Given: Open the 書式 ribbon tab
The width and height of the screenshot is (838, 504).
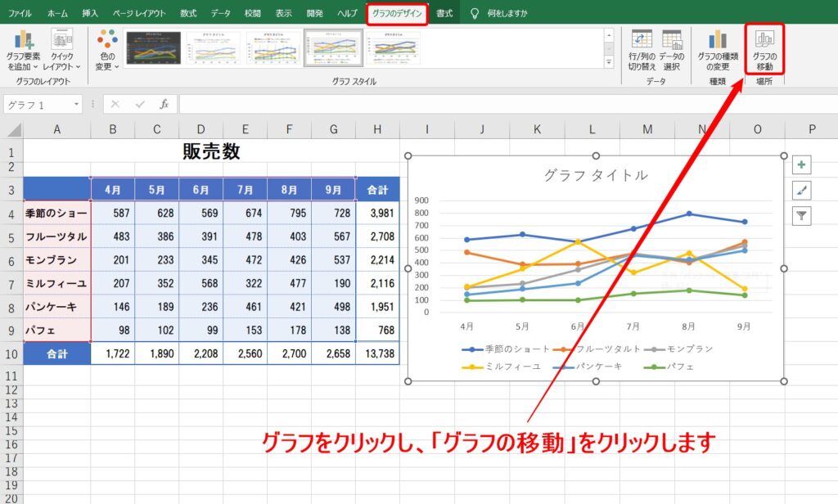Looking at the screenshot, I should pos(444,13).
